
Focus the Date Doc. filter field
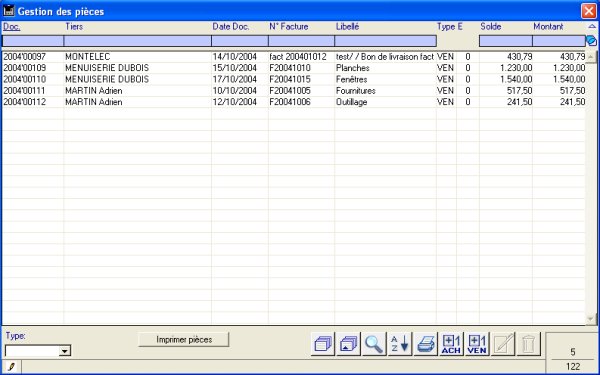pos(240,41)
